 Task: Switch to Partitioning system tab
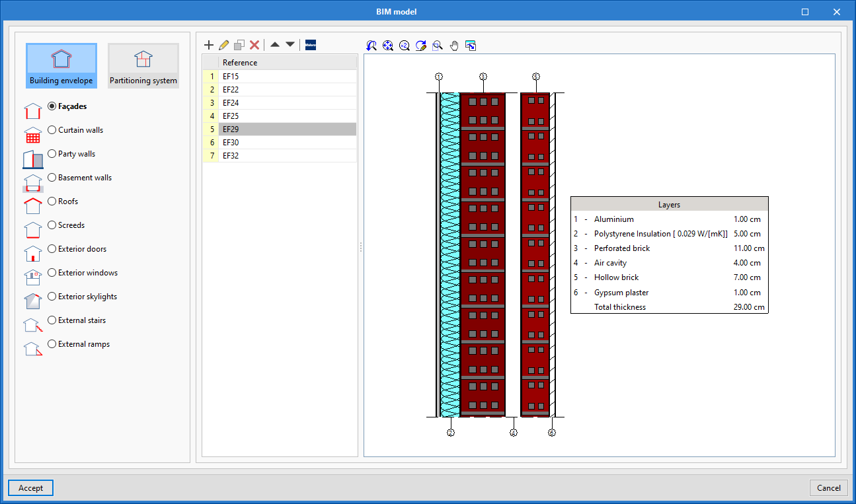point(143,66)
